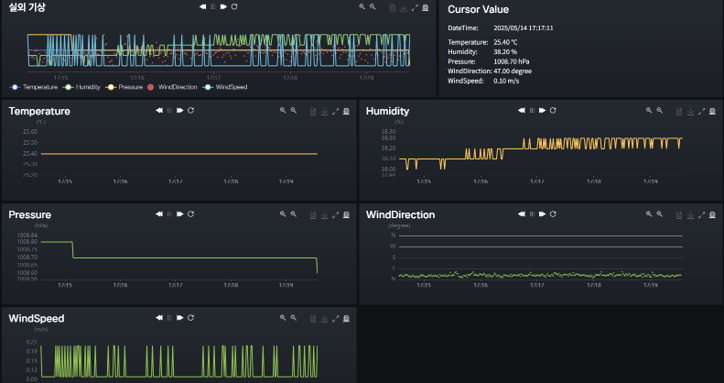724x383 pixels.
Task: Refresh the Temperature chart
Action: coord(191,110)
